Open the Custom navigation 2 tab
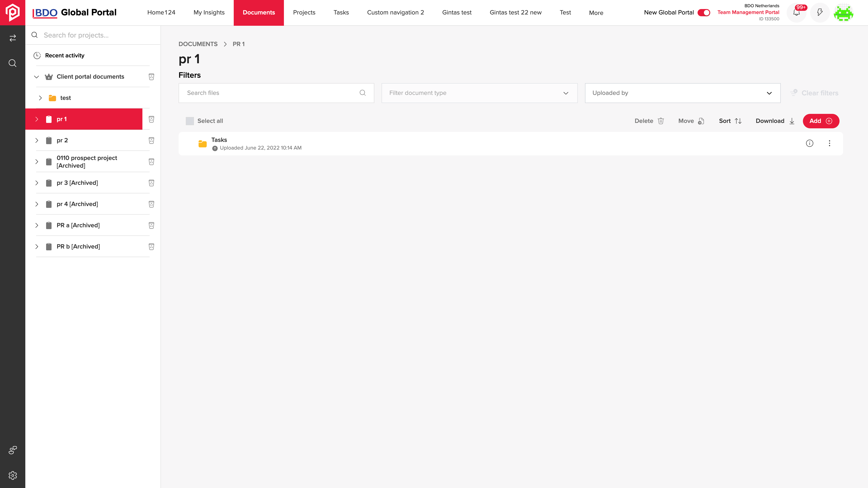 coord(395,12)
